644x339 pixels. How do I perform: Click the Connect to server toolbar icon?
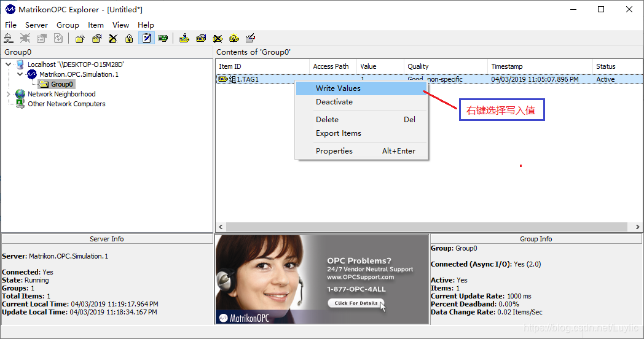point(9,38)
